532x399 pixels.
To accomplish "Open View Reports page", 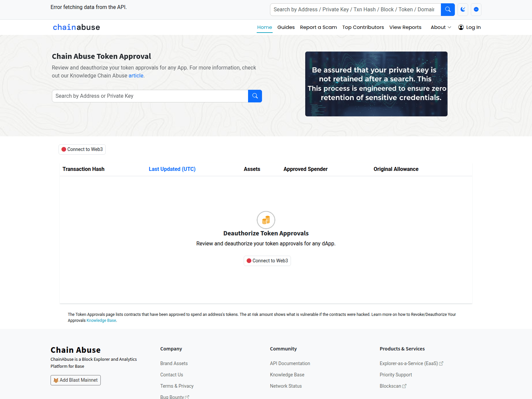I will point(405,27).
